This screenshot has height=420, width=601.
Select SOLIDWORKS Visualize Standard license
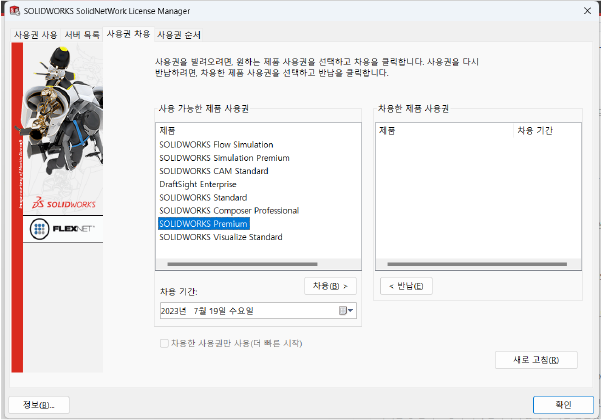(221, 237)
